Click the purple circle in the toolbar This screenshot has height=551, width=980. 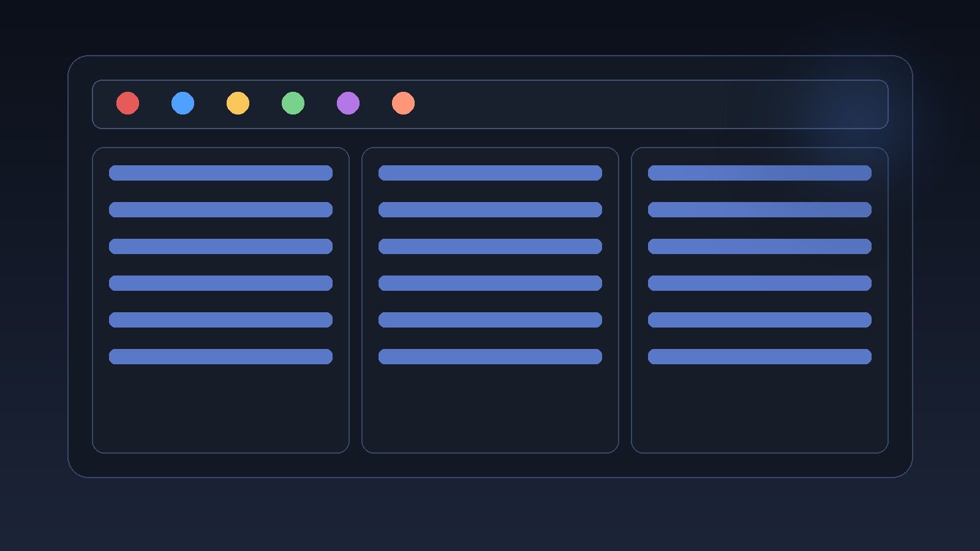pos(349,103)
